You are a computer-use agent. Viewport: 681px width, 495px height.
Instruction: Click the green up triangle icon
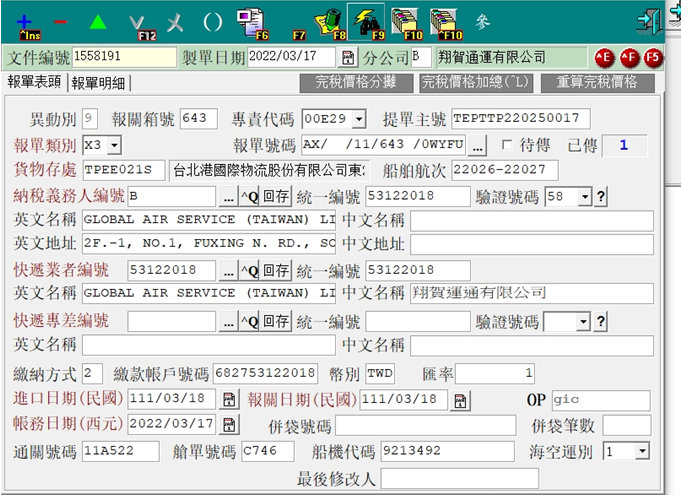[97, 21]
